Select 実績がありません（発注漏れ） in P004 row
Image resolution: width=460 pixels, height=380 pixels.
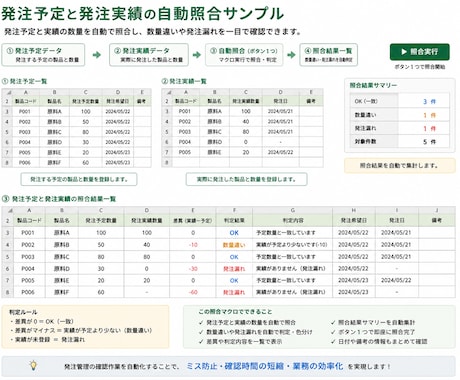(x=292, y=269)
